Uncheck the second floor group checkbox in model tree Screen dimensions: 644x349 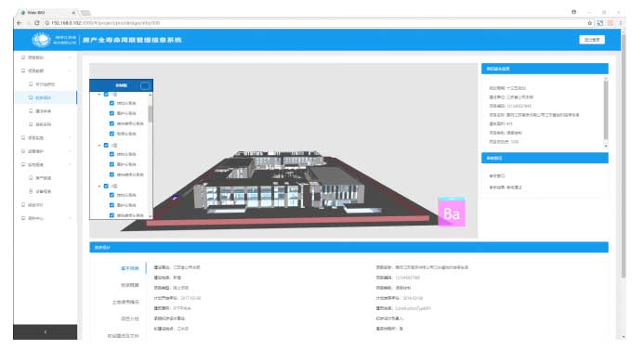pos(106,145)
